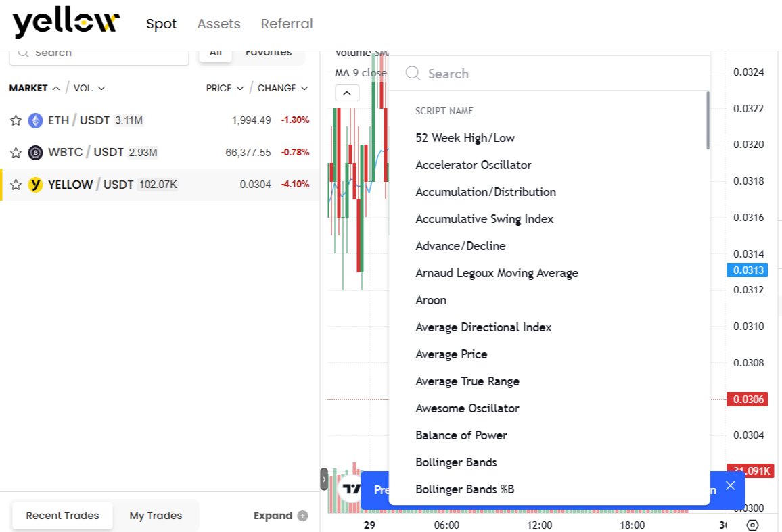Click the search icon in the market list
The image size is (782, 532).
pos(23,52)
